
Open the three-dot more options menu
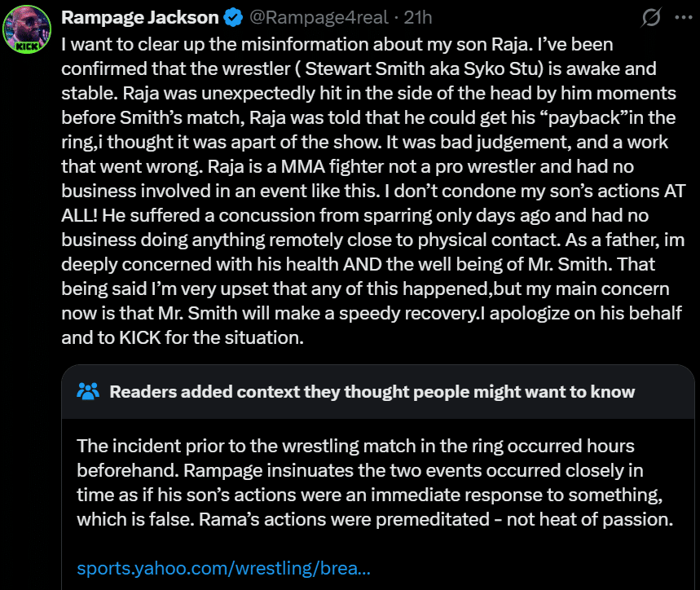(x=683, y=18)
